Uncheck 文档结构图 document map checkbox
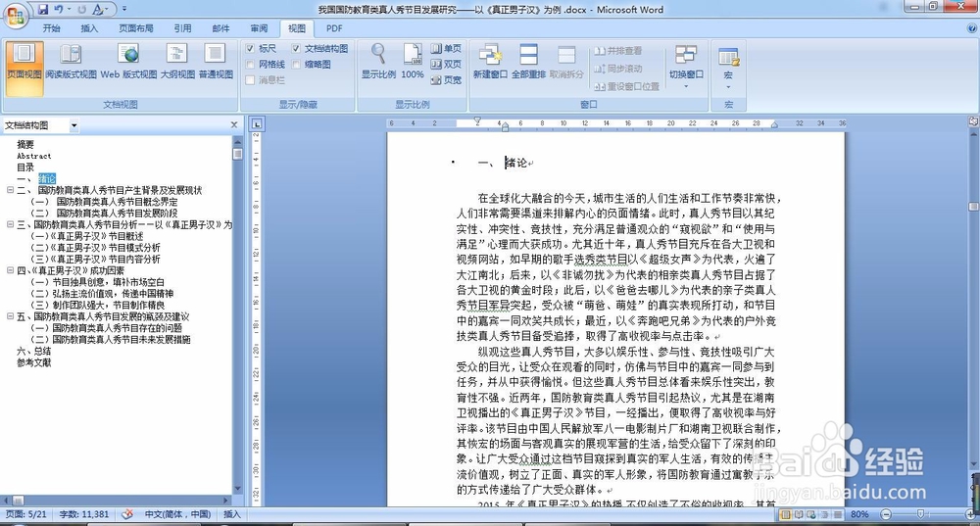 [x=296, y=48]
